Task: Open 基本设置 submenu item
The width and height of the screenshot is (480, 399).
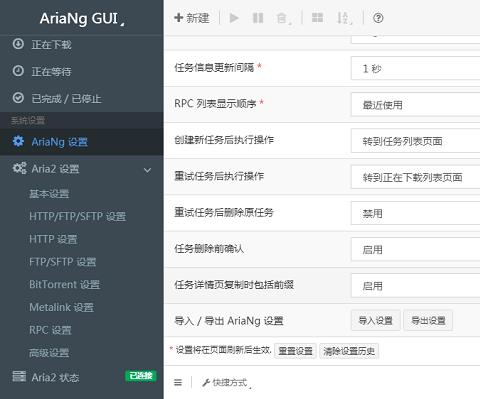Action: click(49, 194)
